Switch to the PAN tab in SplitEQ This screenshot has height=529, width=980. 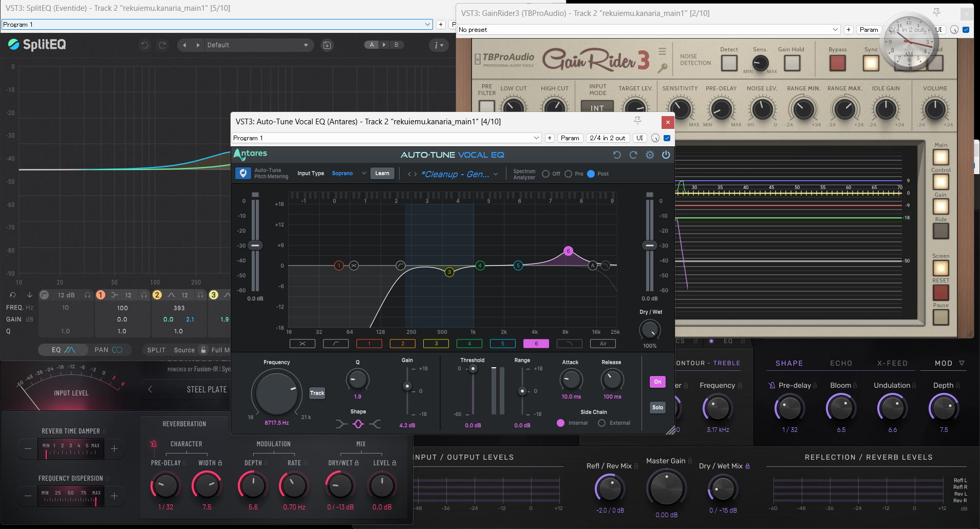click(108, 350)
